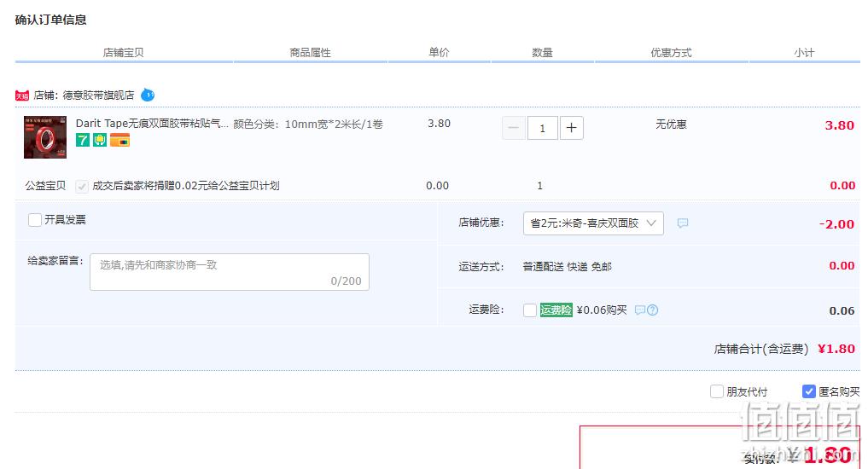This screenshot has width=868, height=469.
Task: Click the 确认订单信息 heading
Action: pos(50,20)
